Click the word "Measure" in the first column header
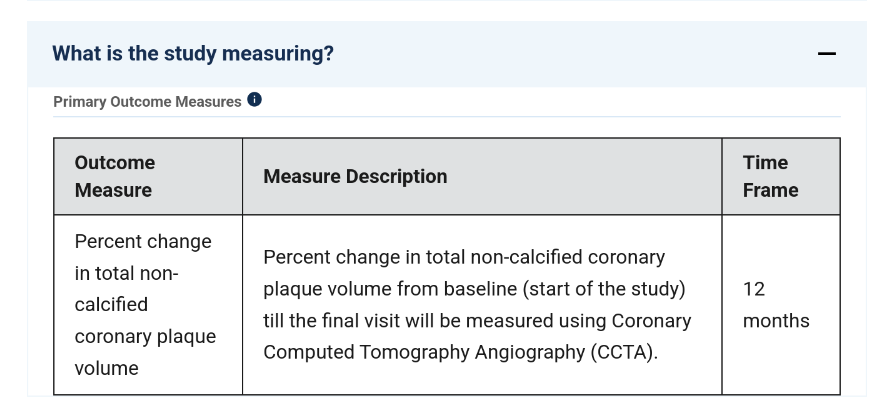 click(113, 190)
